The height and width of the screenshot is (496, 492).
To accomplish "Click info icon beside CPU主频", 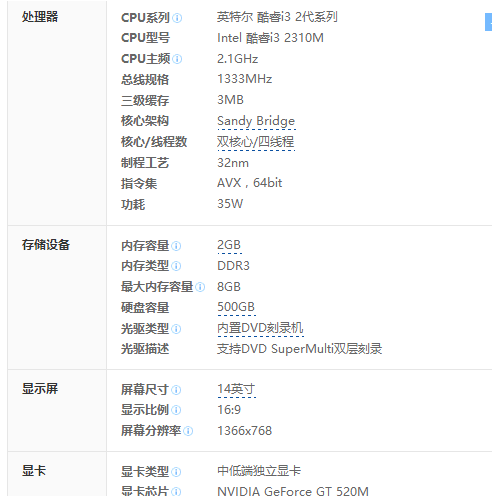I will pos(177,59).
